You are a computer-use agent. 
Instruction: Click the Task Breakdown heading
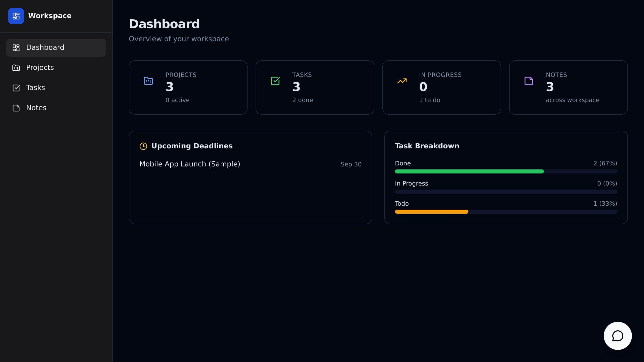(x=427, y=146)
